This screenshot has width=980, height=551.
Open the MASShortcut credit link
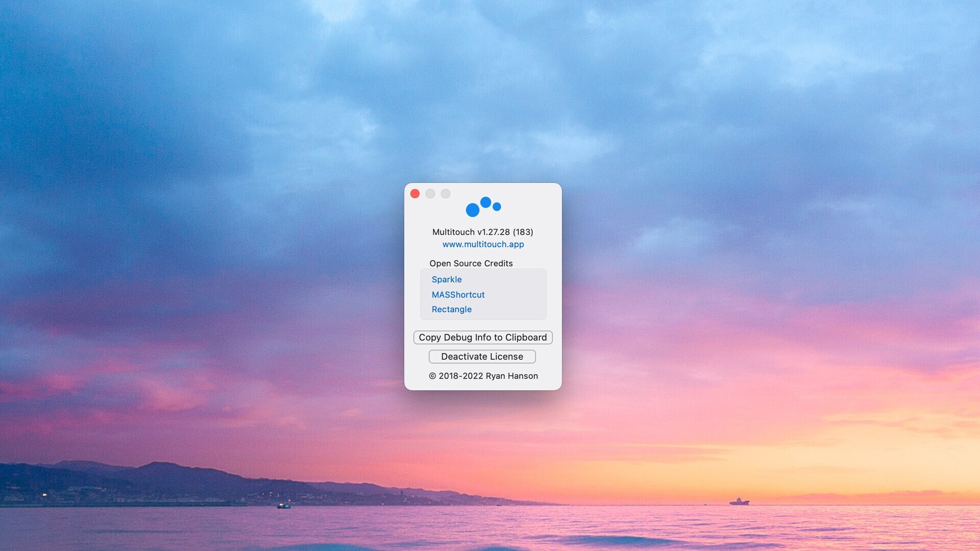(458, 295)
